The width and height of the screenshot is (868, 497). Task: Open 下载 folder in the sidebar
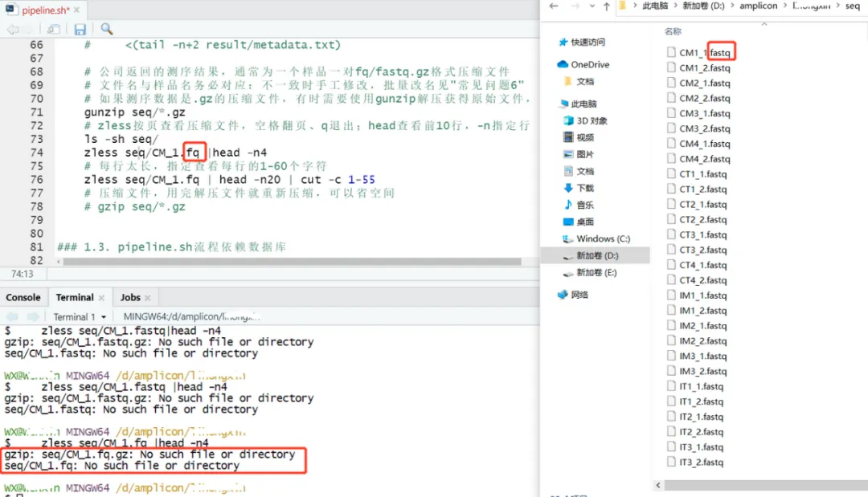click(x=579, y=188)
